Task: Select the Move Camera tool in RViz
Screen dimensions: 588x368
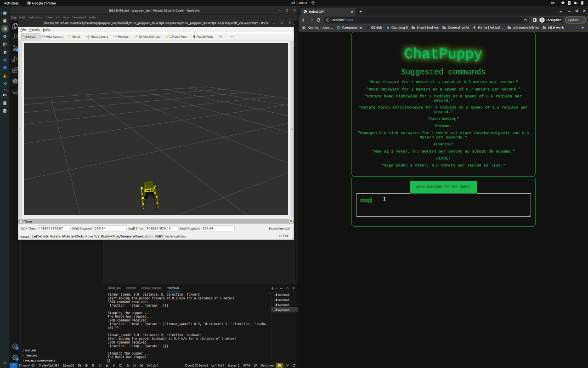Action: coord(52,37)
